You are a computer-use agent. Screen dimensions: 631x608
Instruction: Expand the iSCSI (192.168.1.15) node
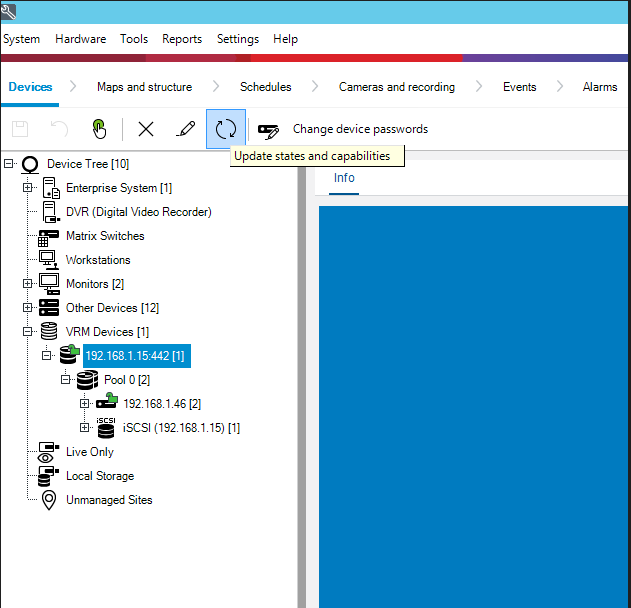click(85, 428)
